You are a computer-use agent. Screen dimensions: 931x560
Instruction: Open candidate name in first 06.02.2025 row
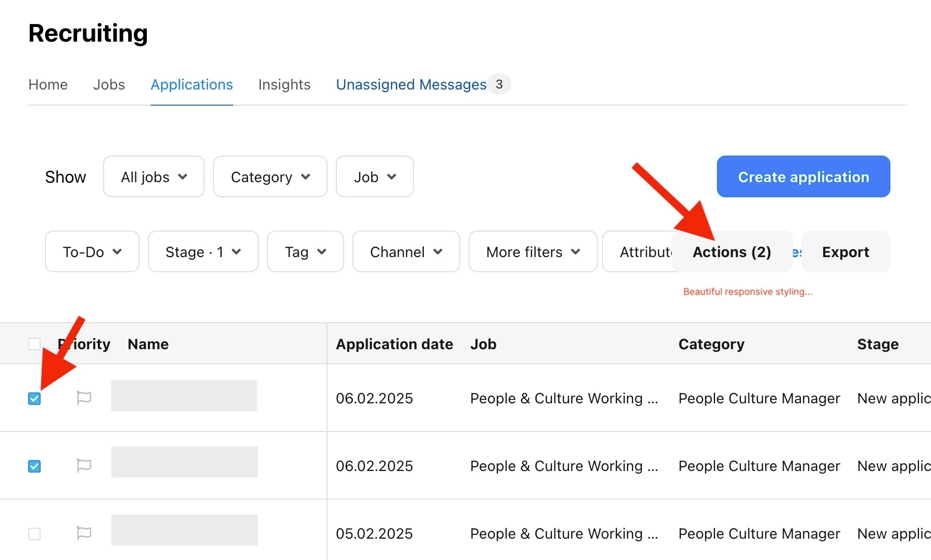tap(184, 396)
